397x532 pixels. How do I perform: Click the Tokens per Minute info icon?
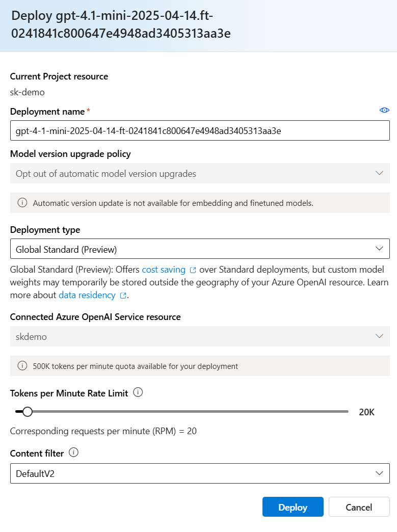coord(138,392)
